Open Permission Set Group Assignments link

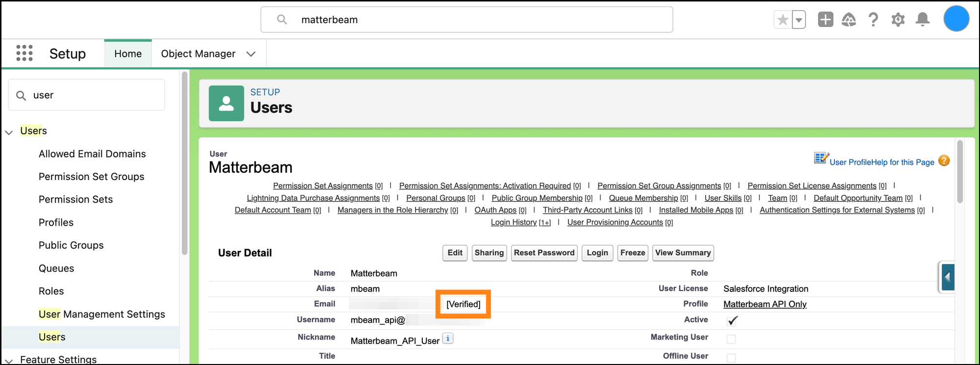(659, 186)
